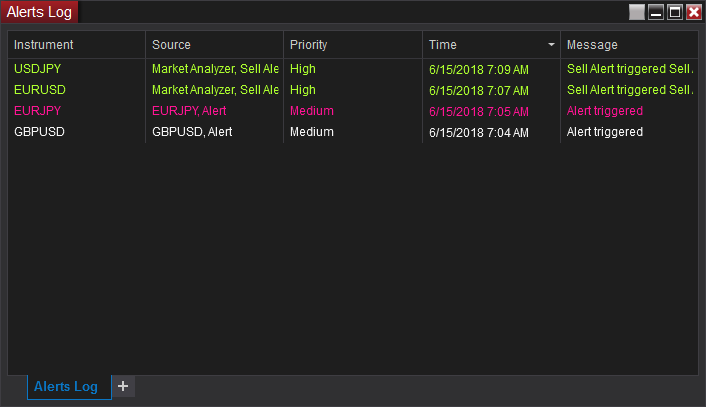The height and width of the screenshot is (416, 706).
Task: Click the Priority column header
Action: click(x=308, y=45)
